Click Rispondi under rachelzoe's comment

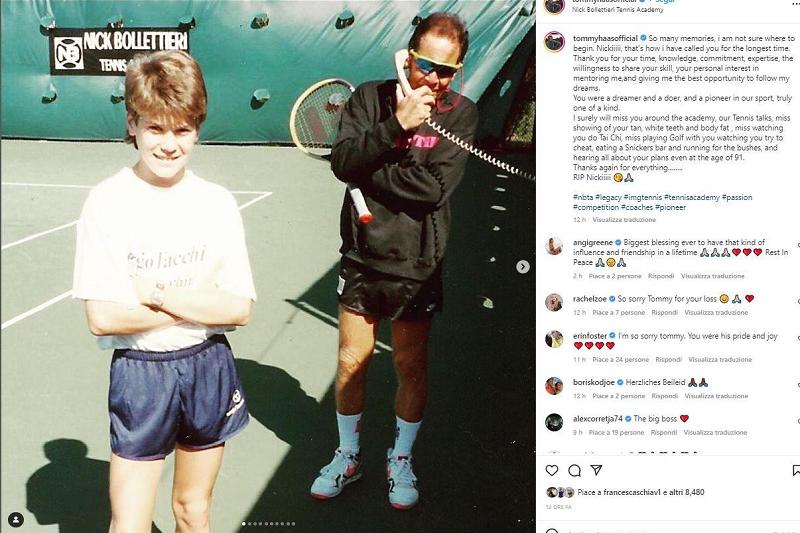point(664,313)
